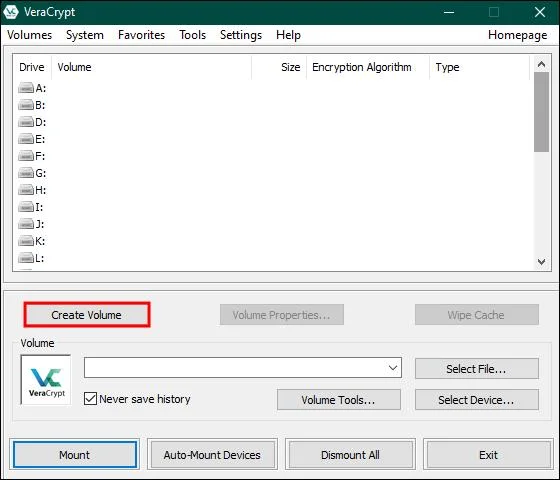
Task: Click the Dismount All button
Action: click(x=350, y=455)
